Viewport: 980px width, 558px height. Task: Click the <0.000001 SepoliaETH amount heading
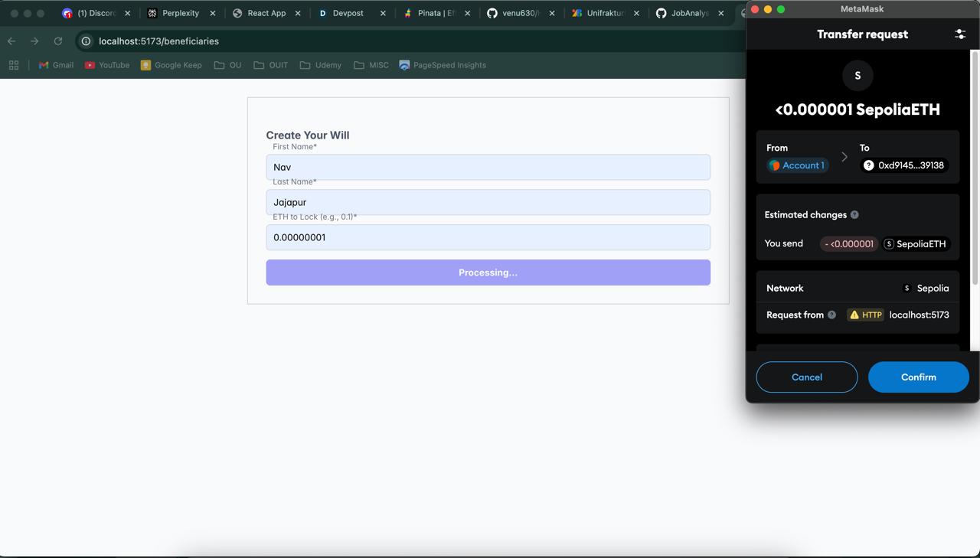(x=857, y=109)
